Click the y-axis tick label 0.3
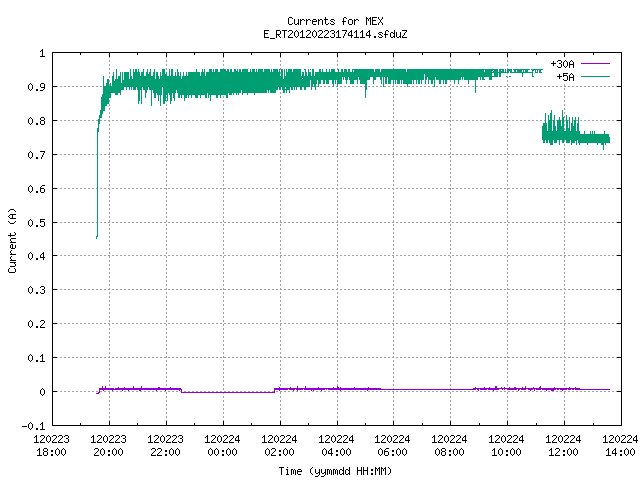Image resolution: width=640 pixels, height=480 pixels. [x=36, y=290]
